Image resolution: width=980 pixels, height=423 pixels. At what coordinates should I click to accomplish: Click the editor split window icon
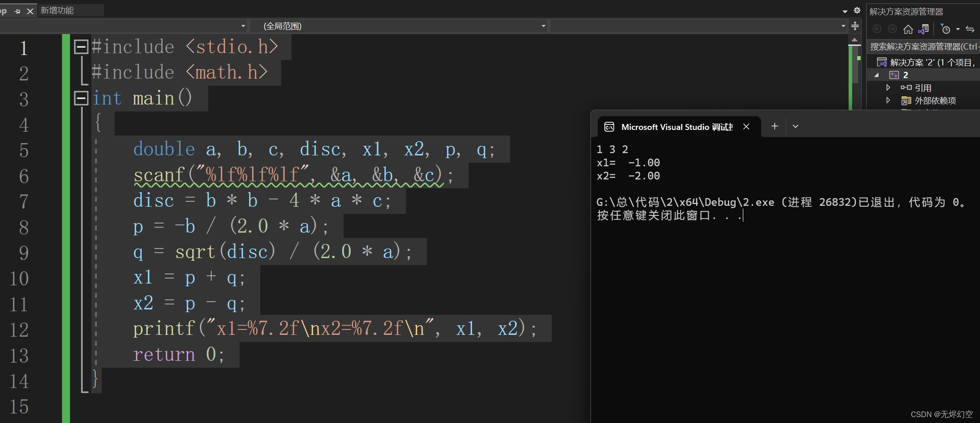pyautogui.click(x=855, y=26)
